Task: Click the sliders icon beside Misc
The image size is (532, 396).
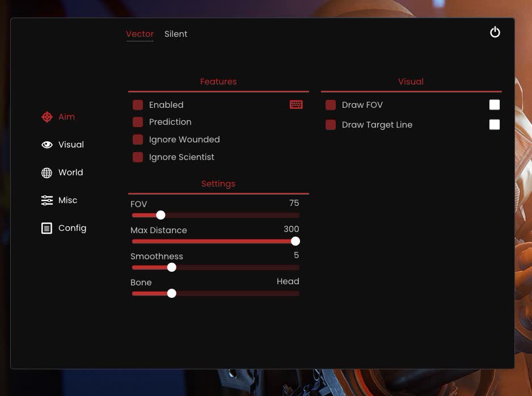Action: (47, 200)
